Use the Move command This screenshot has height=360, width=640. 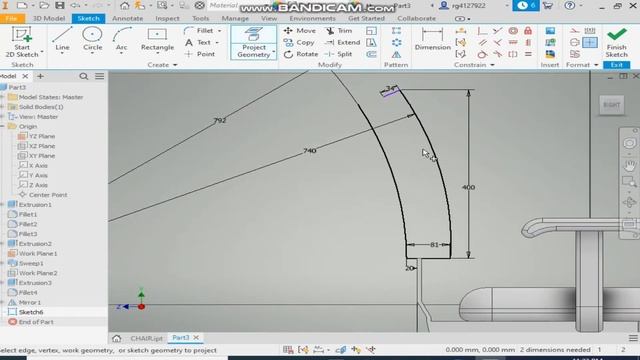click(300, 31)
